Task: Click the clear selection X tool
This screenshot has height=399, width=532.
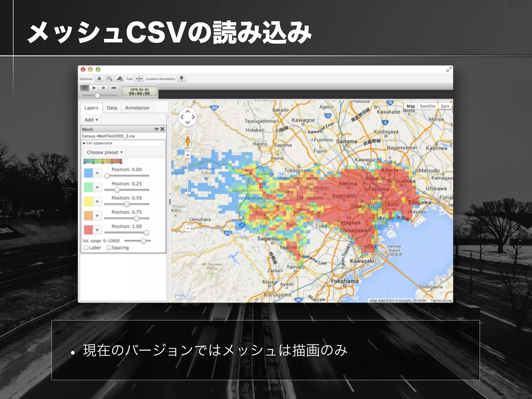Action: pyautogui.click(x=99, y=78)
